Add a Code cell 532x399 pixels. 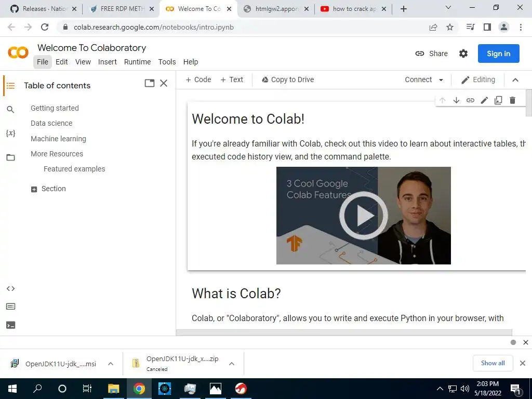198,79
